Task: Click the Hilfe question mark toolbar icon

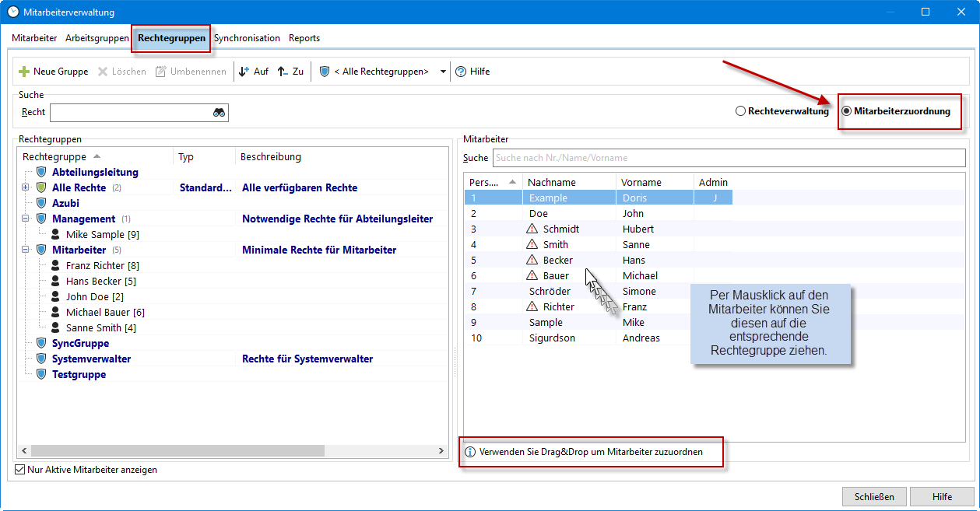Action: tap(461, 72)
